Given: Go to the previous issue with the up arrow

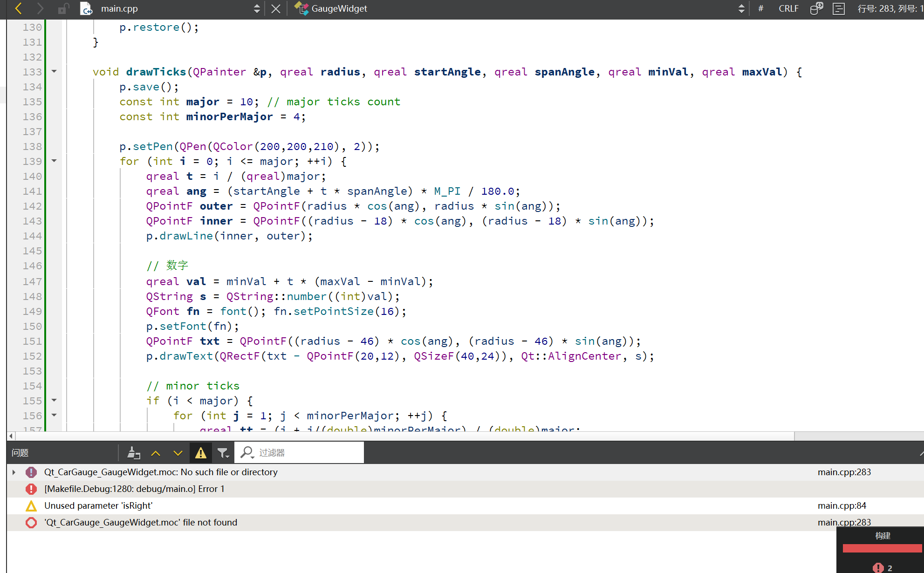Looking at the screenshot, I should [156, 452].
